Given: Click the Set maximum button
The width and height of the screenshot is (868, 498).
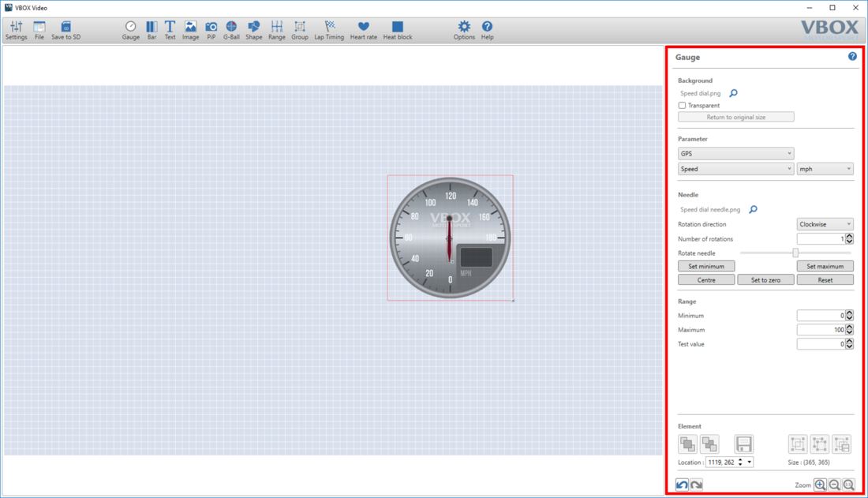Looking at the screenshot, I should coord(825,267).
